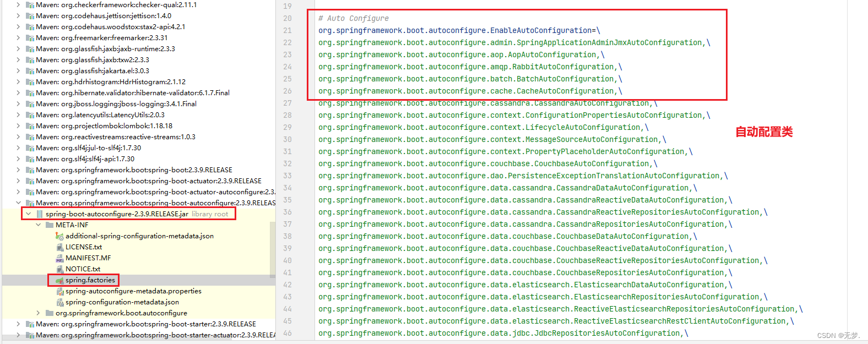The height and width of the screenshot is (344, 868).
Task: Click the '# Auto Configure' comment line
Action: (x=353, y=18)
